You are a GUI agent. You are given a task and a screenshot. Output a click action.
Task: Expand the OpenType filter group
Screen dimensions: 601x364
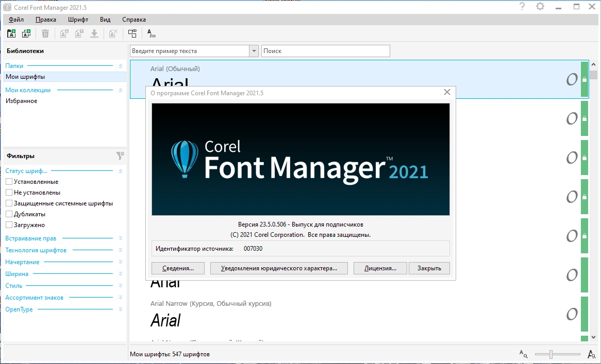point(120,309)
